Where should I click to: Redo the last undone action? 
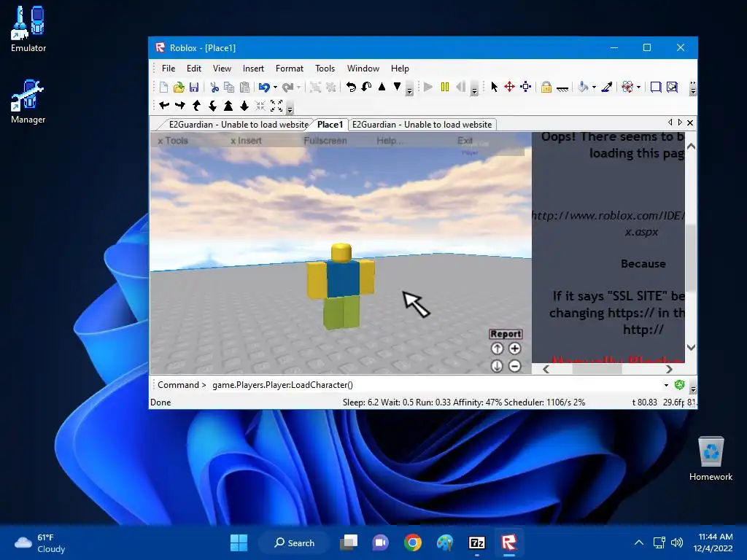pyautogui.click(x=287, y=87)
